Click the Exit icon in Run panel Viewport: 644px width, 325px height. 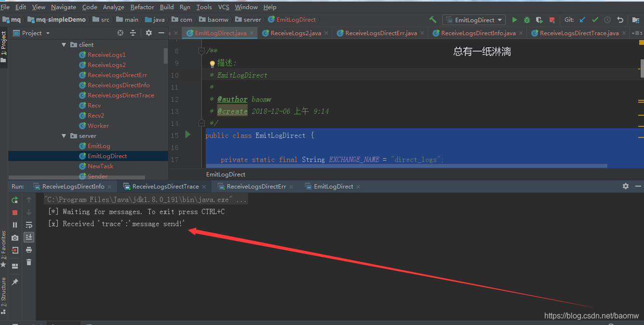15,250
